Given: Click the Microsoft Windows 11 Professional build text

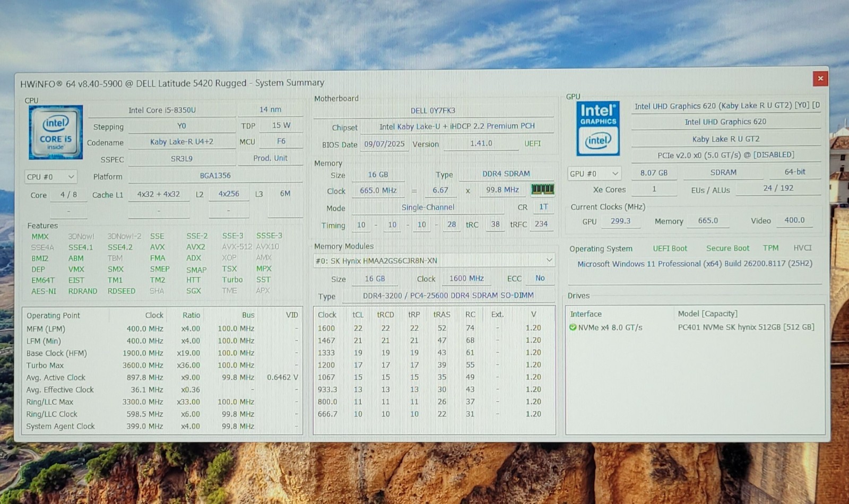Looking at the screenshot, I should click(695, 264).
